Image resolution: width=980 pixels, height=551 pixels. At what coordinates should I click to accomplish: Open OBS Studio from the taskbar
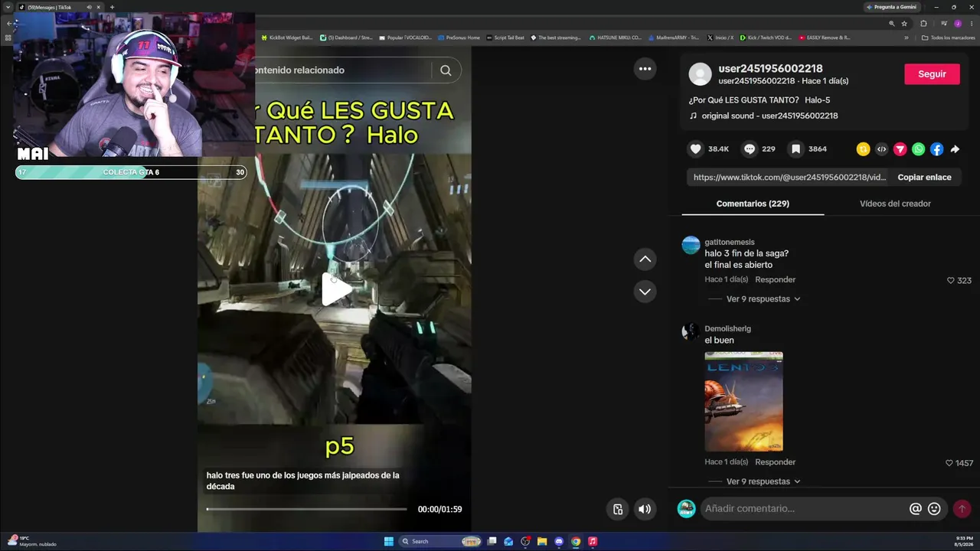tap(525, 541)
